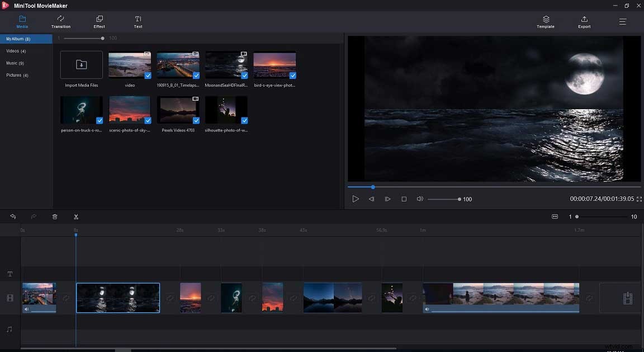Open the Template library
Image resolution: width=644 pixels, height=352 pixels.
[x=545, y=22]
